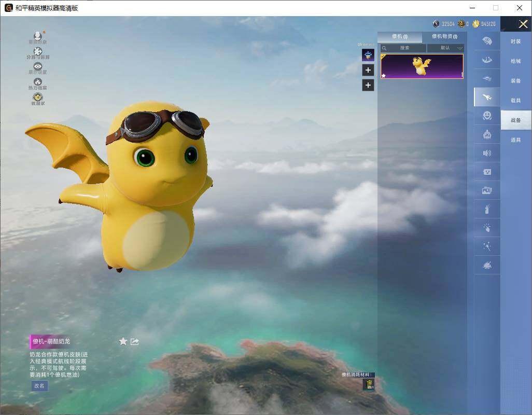532x415 pixels.
Task: Add item to second empty plus slot
Action: pos(368,85)
